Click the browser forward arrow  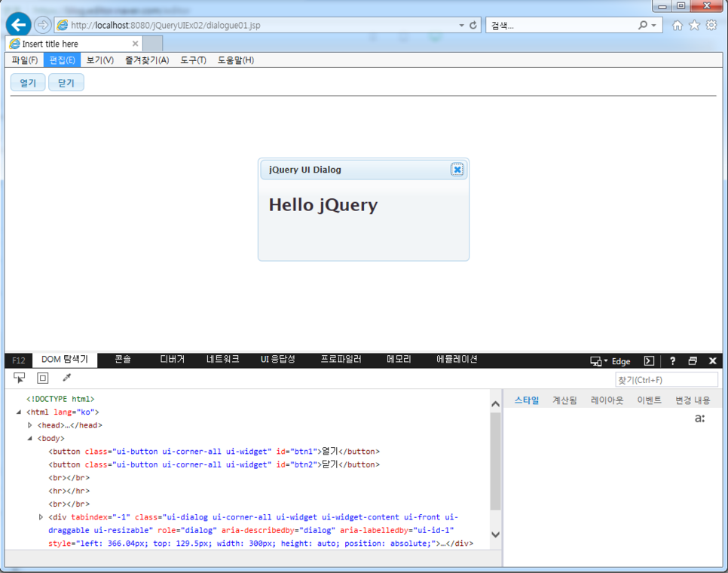pyautogui.click(x=42, y=25)
